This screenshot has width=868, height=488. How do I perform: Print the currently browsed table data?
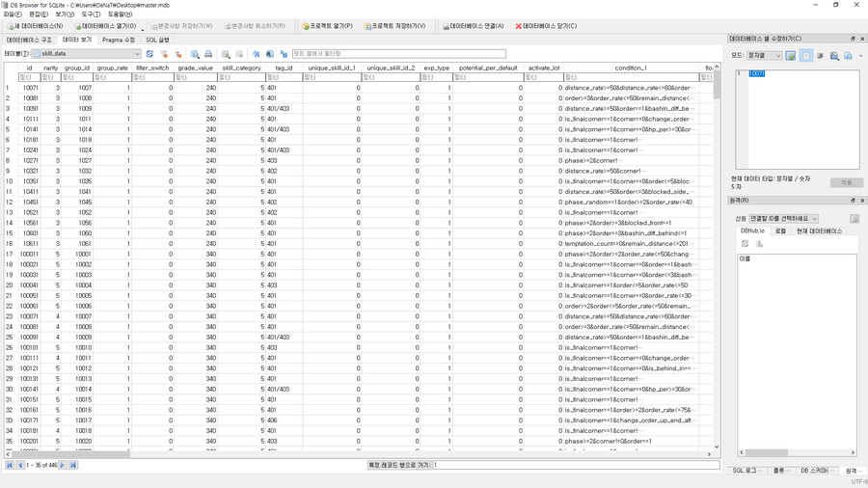(x=208, y=54)
